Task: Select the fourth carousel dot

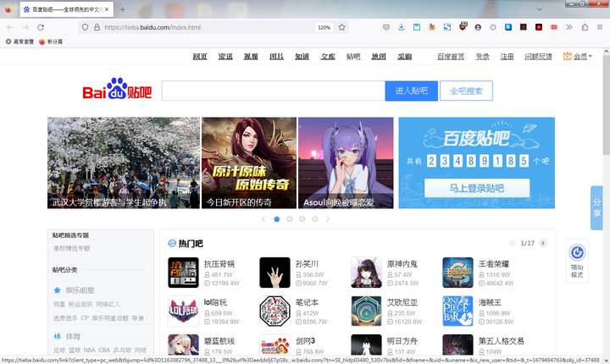Action: pyautogui.click(x=314, y=219)
